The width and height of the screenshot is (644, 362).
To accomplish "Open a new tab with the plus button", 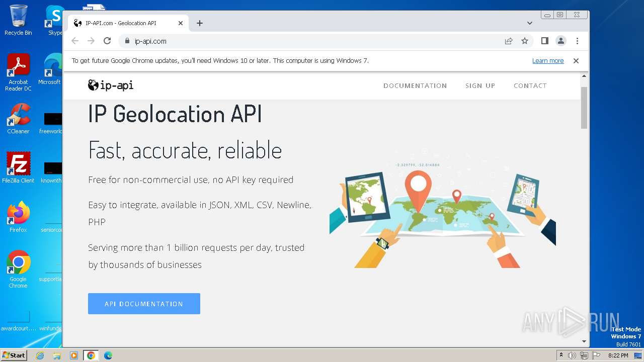I will coord(200,23).
